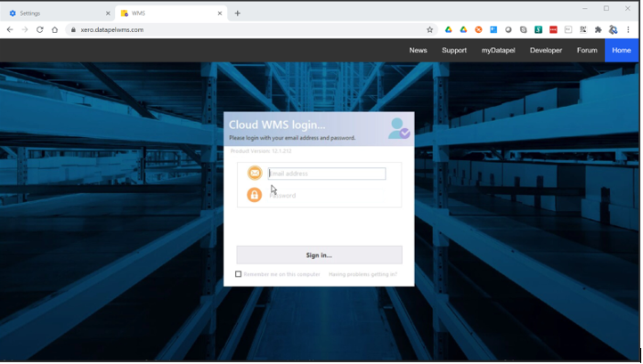Click the Sign in button

(x=319, y=255)
